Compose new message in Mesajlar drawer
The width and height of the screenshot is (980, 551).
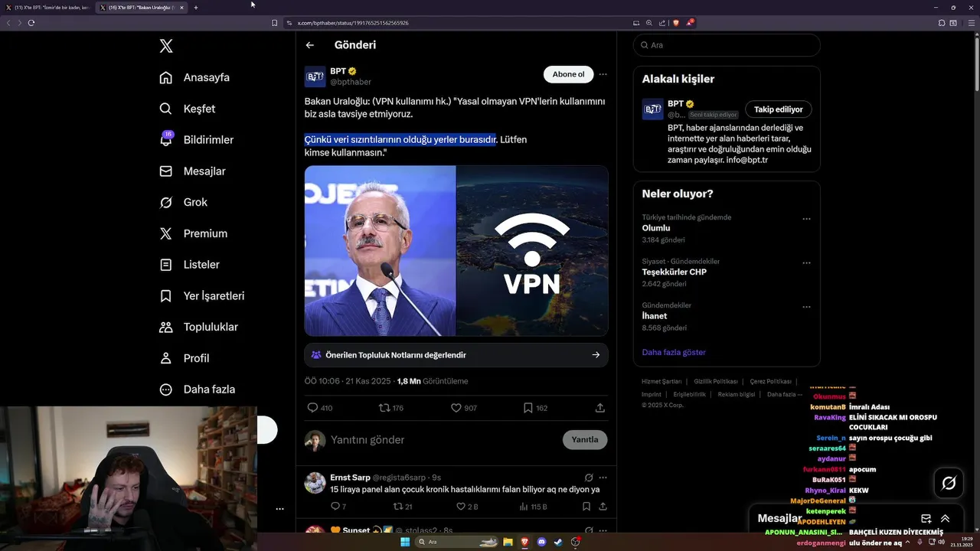pos(926,518)
